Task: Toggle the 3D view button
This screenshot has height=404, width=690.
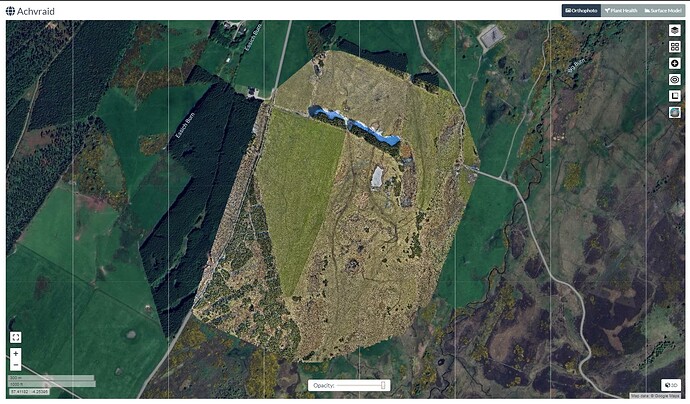Action: (x=671, y=385)
